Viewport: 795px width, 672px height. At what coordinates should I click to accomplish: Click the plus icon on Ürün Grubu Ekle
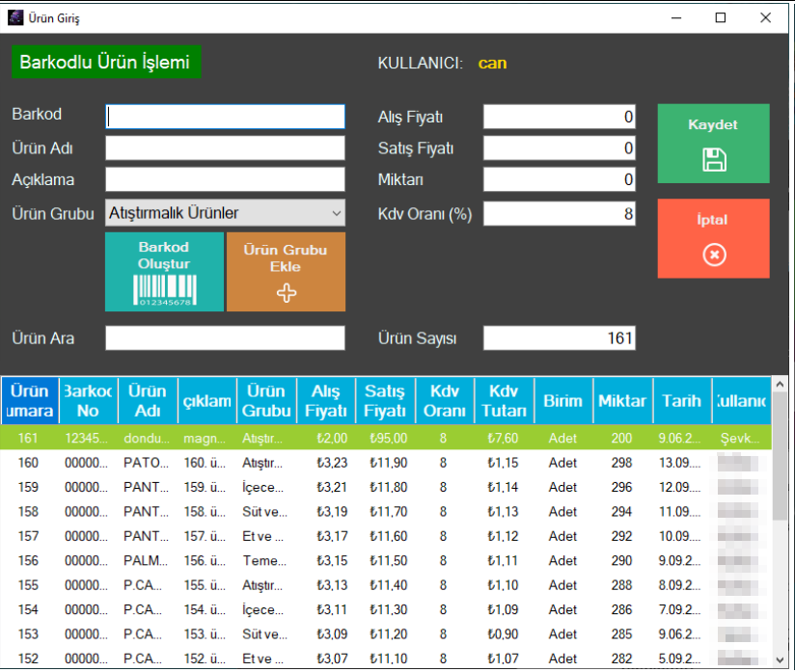[286, 293]
